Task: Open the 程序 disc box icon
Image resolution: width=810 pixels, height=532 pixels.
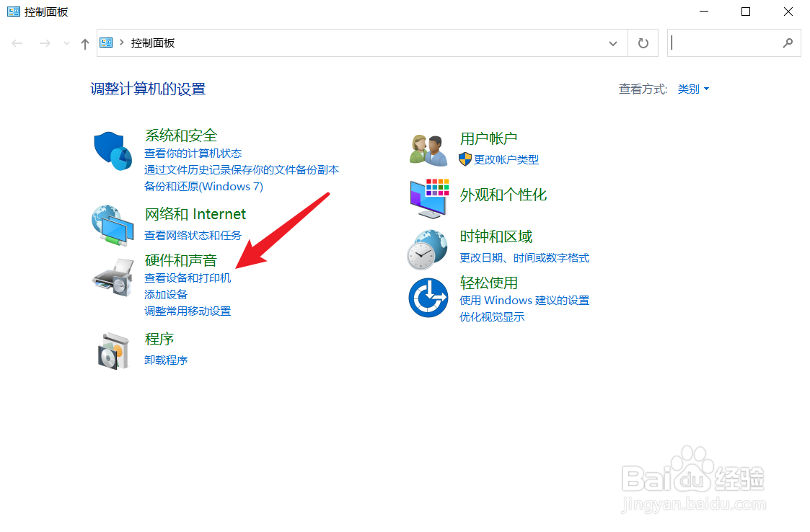Action: click(x=113, y=351)
